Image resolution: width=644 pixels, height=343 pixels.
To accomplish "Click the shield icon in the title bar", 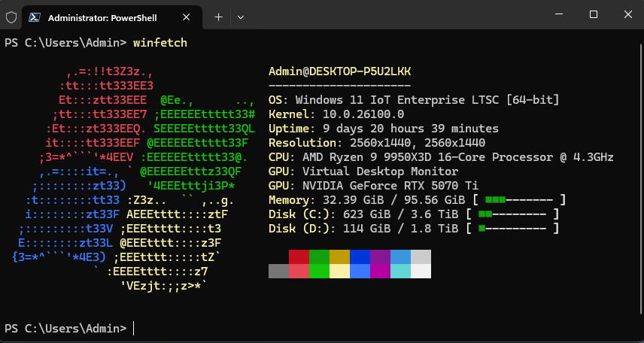I will [x=11, y=17].
